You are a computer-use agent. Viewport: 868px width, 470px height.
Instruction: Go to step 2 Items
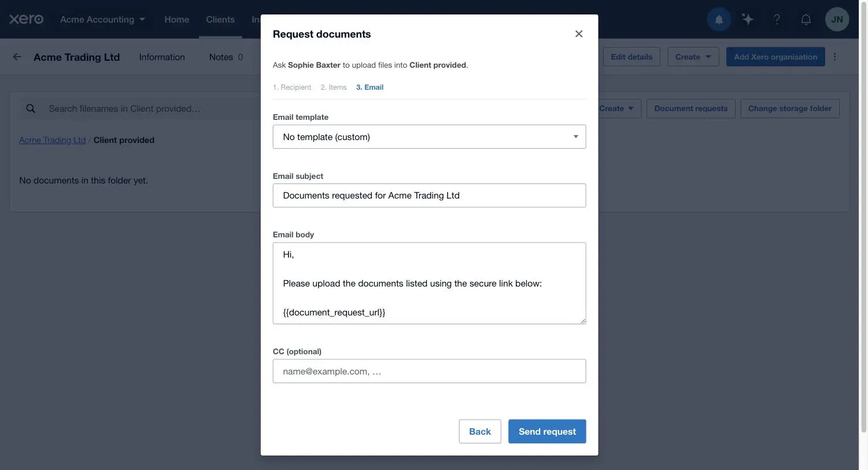pos(334,87)
